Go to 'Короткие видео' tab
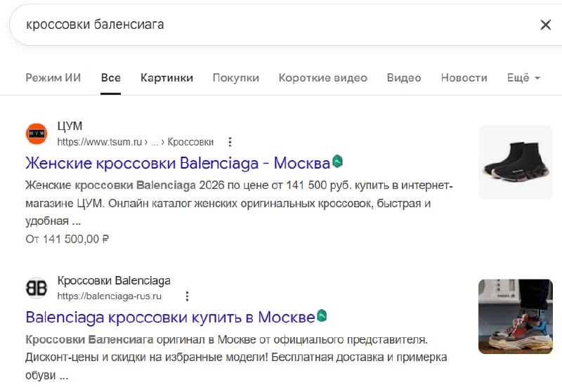 click(322, 78)
